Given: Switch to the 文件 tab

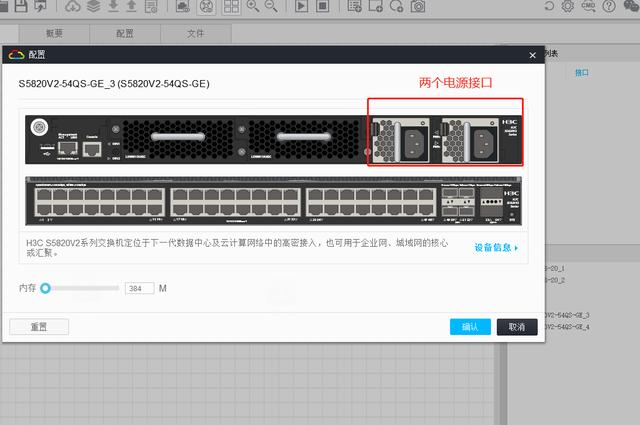Looking at the screenshot, I should click(x=196, y=33).
